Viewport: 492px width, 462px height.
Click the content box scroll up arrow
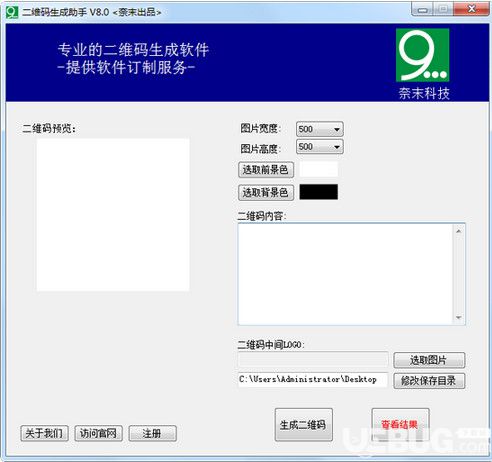[x=458, y=231]
